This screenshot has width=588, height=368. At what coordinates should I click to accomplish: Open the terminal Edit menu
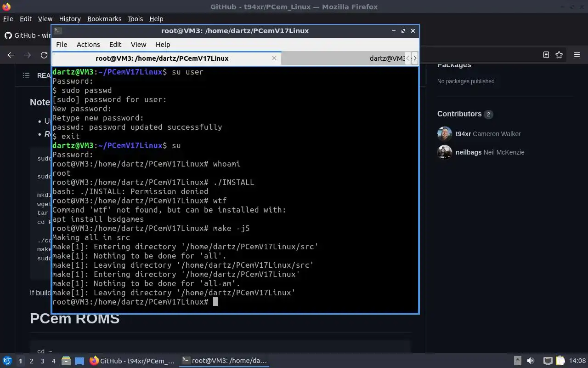[115, 45]
